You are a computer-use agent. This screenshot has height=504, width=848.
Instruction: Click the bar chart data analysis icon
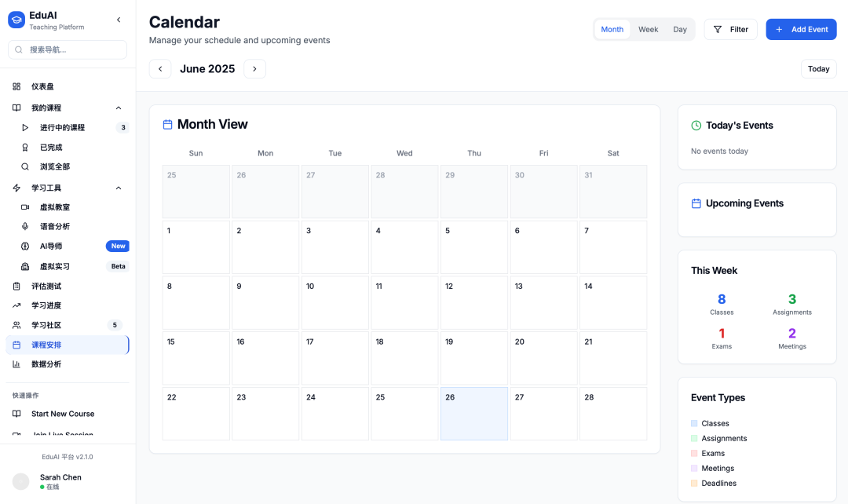pos(16,364)
